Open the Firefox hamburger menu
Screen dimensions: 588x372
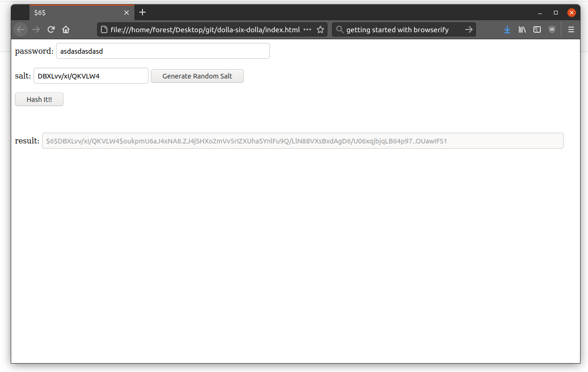tap(571, 29)
